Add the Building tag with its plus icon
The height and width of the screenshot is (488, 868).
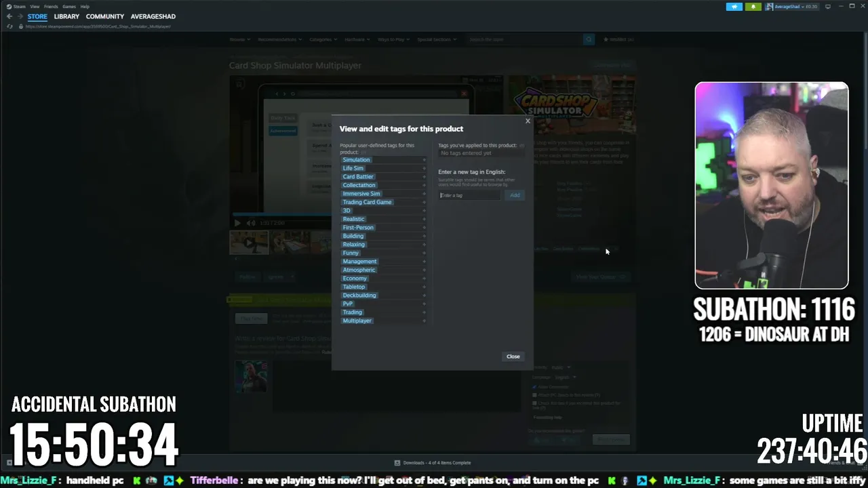click(x=425, y=236)
